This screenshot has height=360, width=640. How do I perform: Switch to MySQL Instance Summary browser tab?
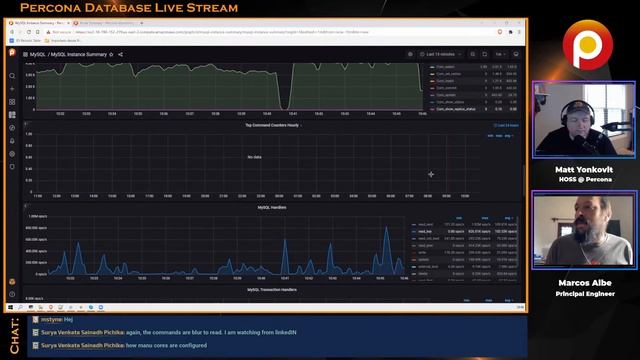(x=38, y=23)
